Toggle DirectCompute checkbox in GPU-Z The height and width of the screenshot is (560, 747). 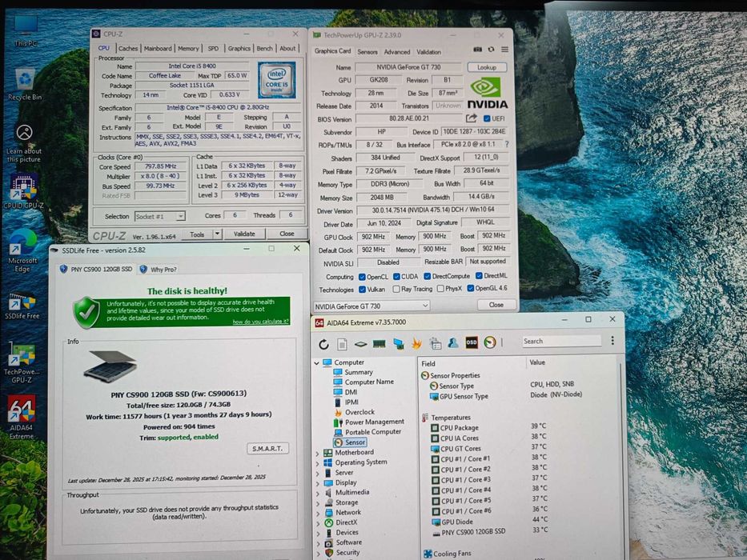[x=428, y=276]
